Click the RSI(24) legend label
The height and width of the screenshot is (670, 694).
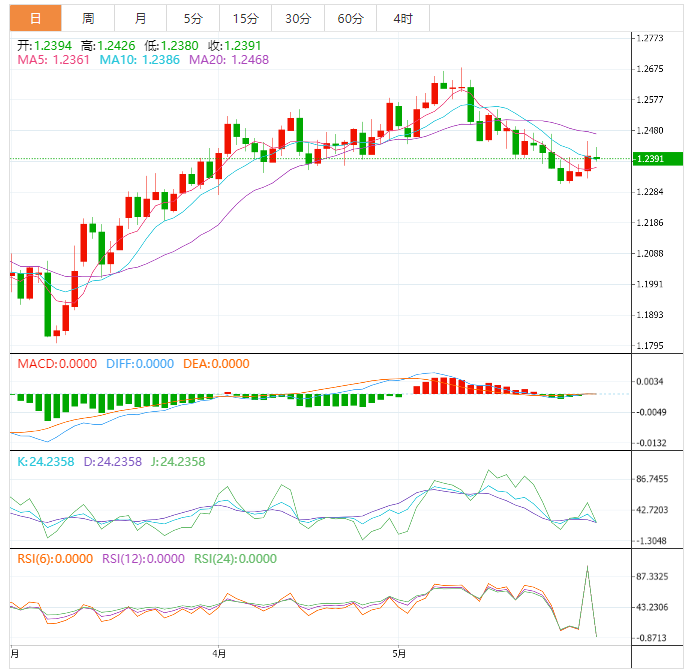[x=234, y=559]
